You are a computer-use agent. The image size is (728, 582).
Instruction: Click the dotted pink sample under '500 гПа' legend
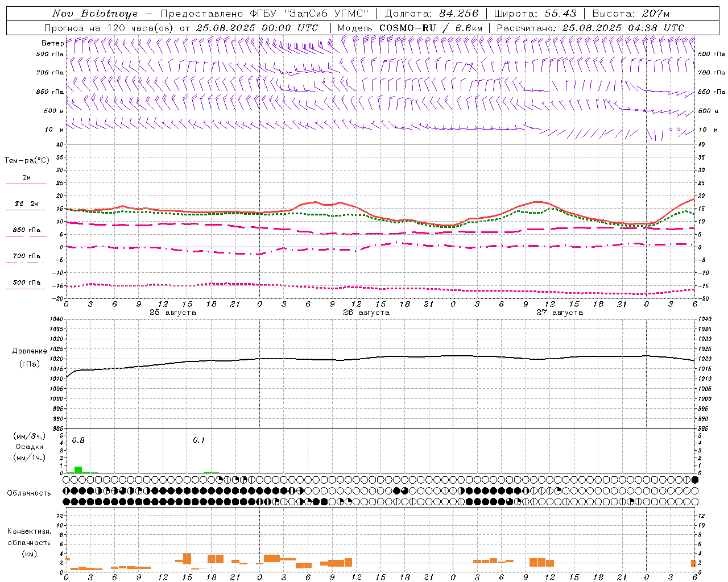pyautogui.click(x=25, y=289)
